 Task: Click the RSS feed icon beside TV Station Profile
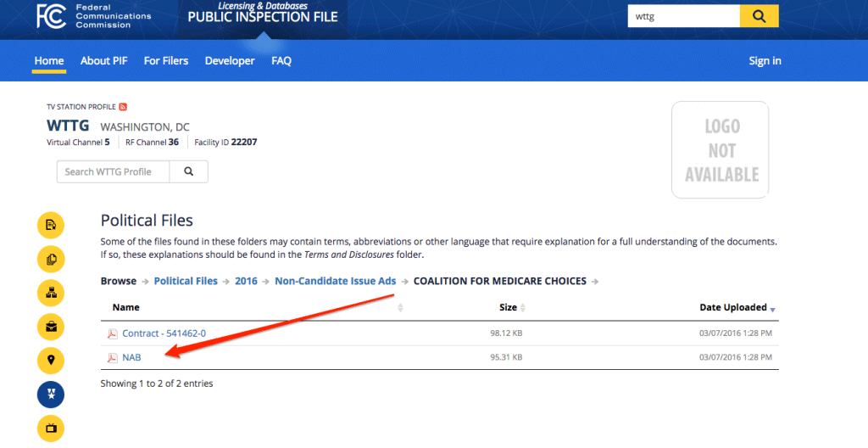tap(123, 107)
